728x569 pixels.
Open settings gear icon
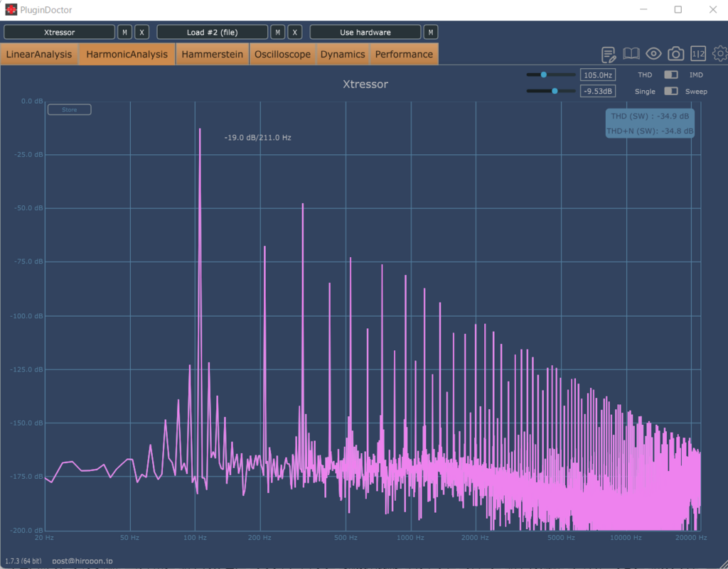[720, 54]
